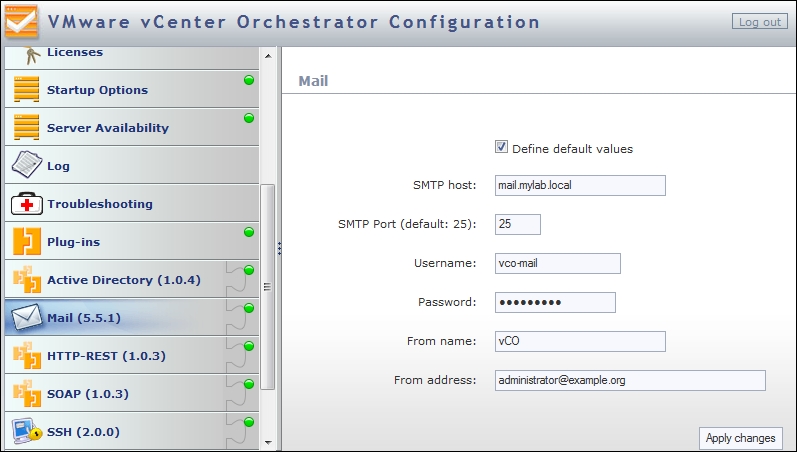797x452 pixels.
Task: Click the Licenses keys icon
Action: [x=32, y=55]
